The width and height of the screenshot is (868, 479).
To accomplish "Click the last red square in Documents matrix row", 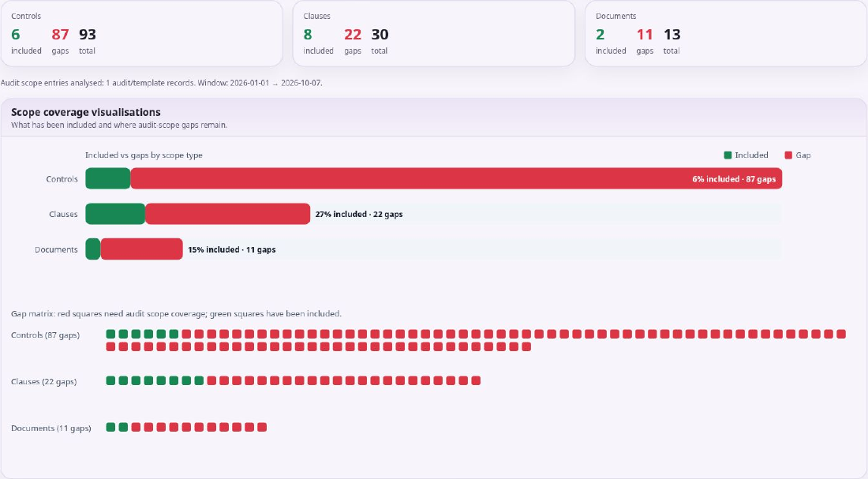I will coord(263,427).
